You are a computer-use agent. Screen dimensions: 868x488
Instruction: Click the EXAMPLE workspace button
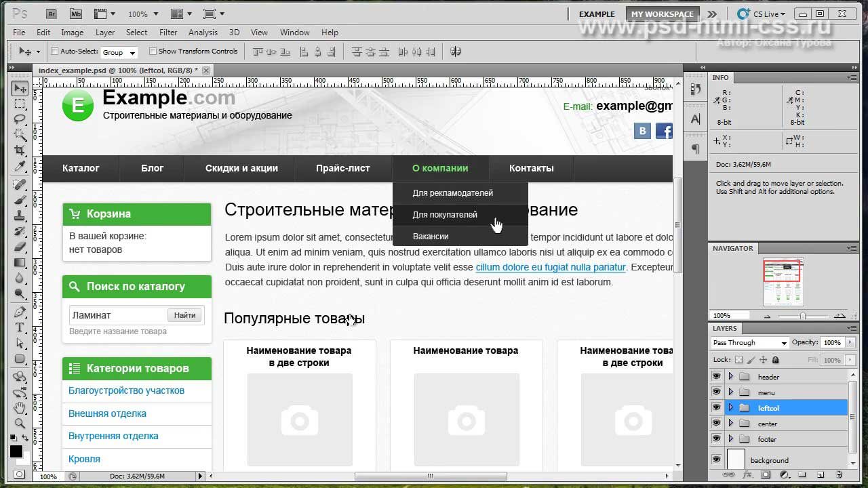pos(597,14)
